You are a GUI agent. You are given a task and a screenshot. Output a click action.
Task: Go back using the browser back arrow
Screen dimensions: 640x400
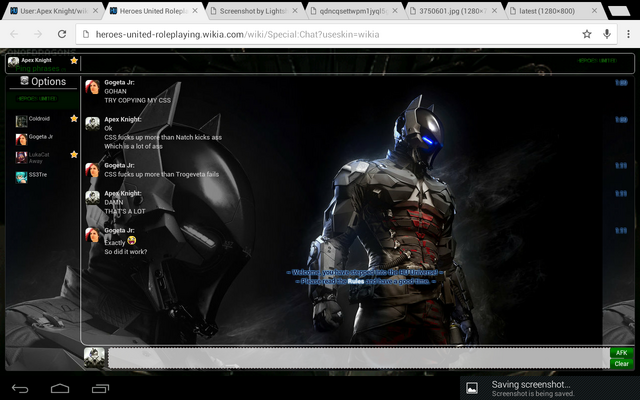click(x=14, y=34)
